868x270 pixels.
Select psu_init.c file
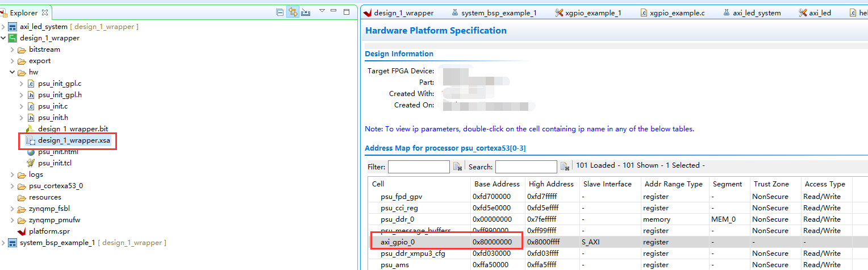point(53,106)
